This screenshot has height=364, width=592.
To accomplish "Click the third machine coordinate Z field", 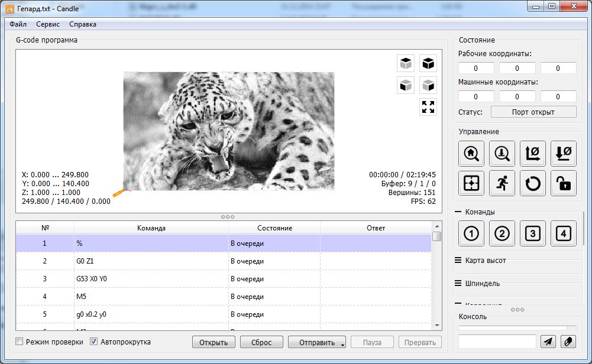I will [x=558, y=96].
